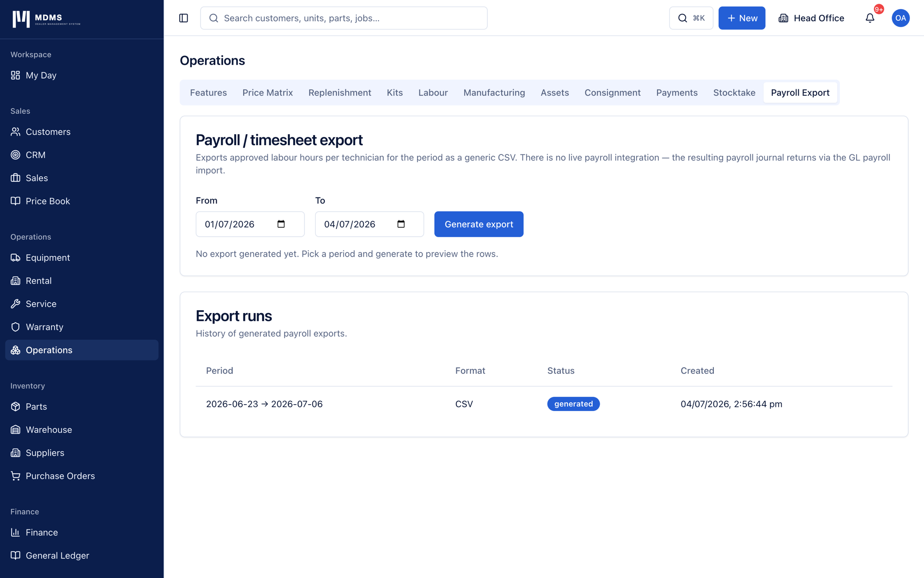This screenshot has width=924, height=578.
Task: Open General Ledger in the sidebar
Action: coord(82,555)
